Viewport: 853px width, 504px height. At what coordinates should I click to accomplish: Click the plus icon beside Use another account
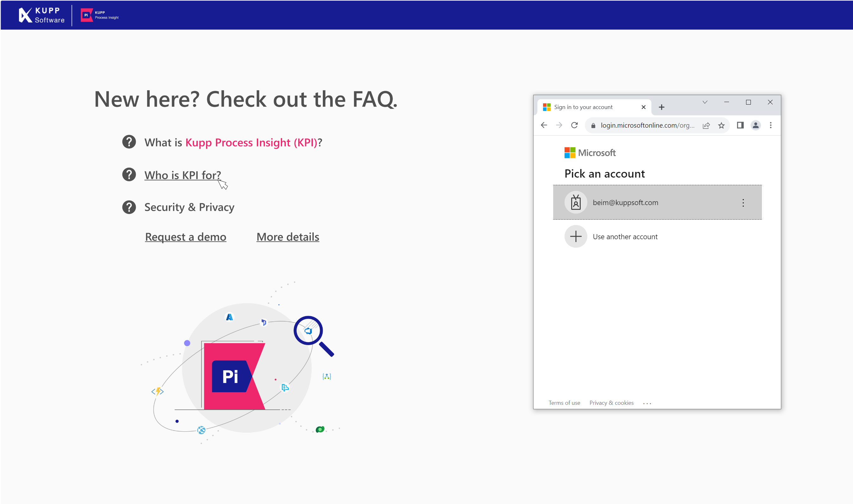pyautogui.click(x=576, y=236)
